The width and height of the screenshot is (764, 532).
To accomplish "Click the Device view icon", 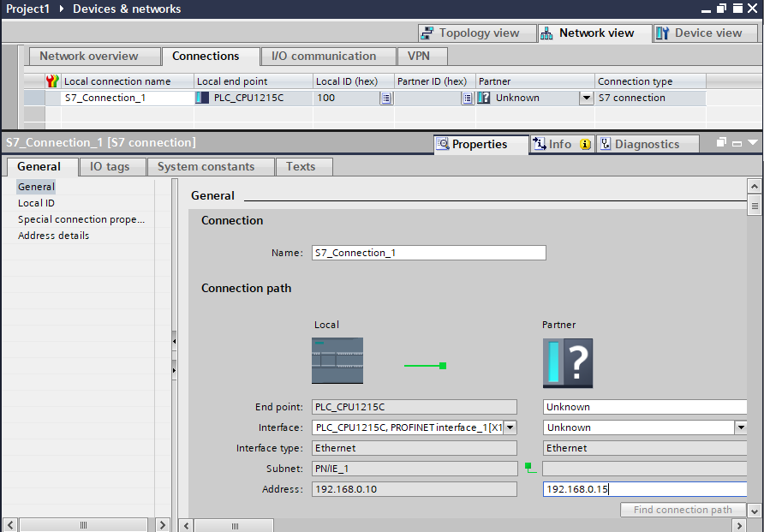I will [663, 33].
